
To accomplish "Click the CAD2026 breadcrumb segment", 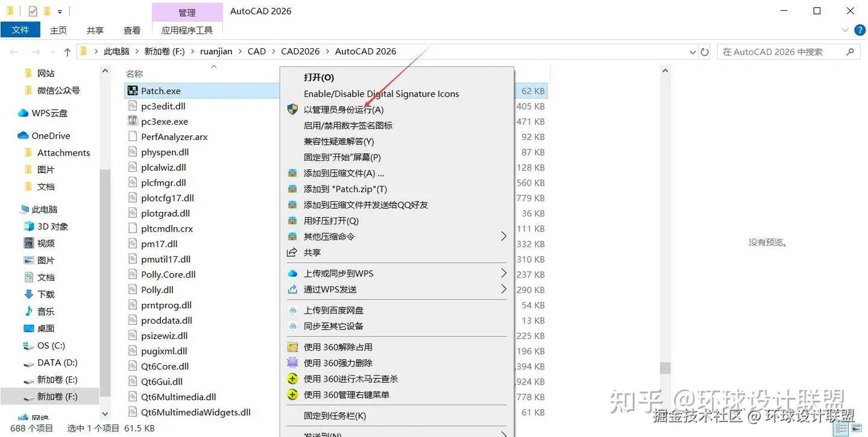I will (x=300, y=52).
